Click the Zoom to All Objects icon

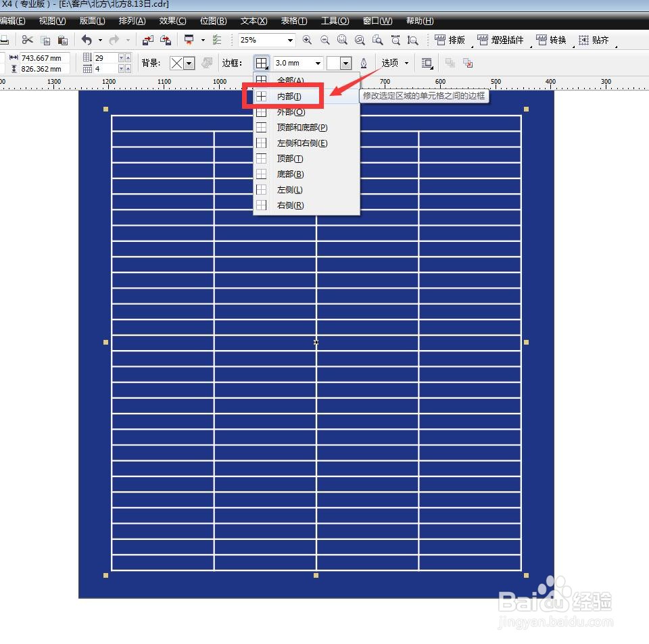360,40
